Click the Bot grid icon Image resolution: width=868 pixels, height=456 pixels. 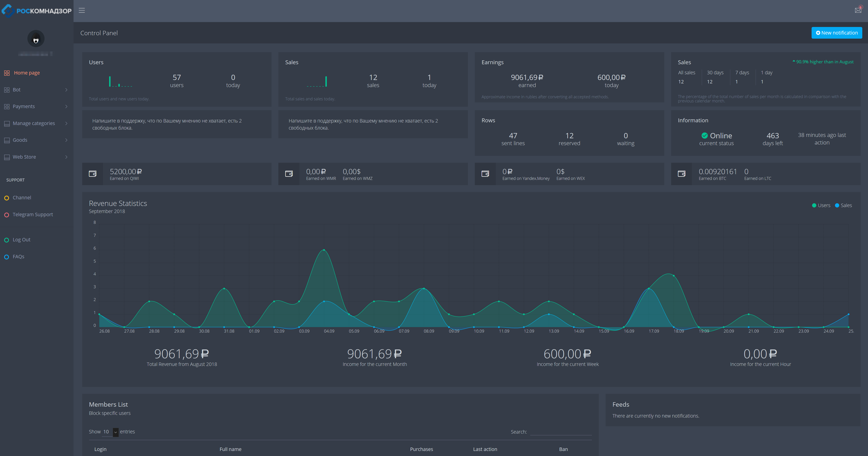point(7,90)
